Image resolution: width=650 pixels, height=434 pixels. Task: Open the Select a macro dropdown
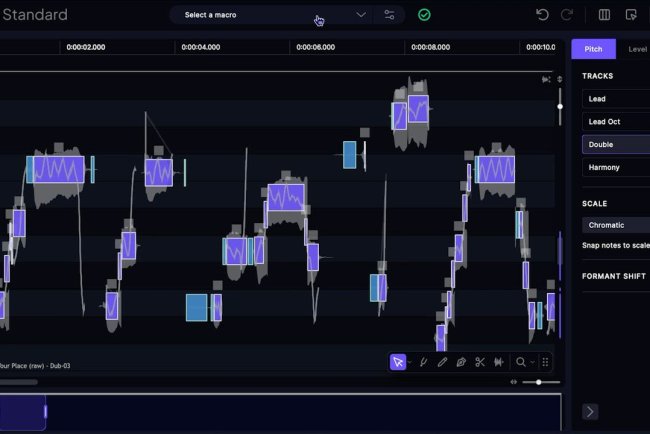point(271,15)
